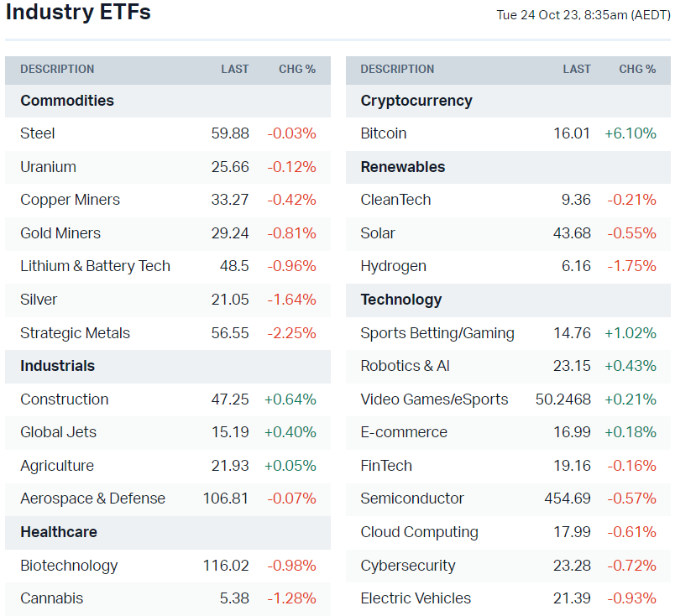This screenshot has width=675, height=616.
Task: Click the Steel ETF row link
Action: (38, 133)
